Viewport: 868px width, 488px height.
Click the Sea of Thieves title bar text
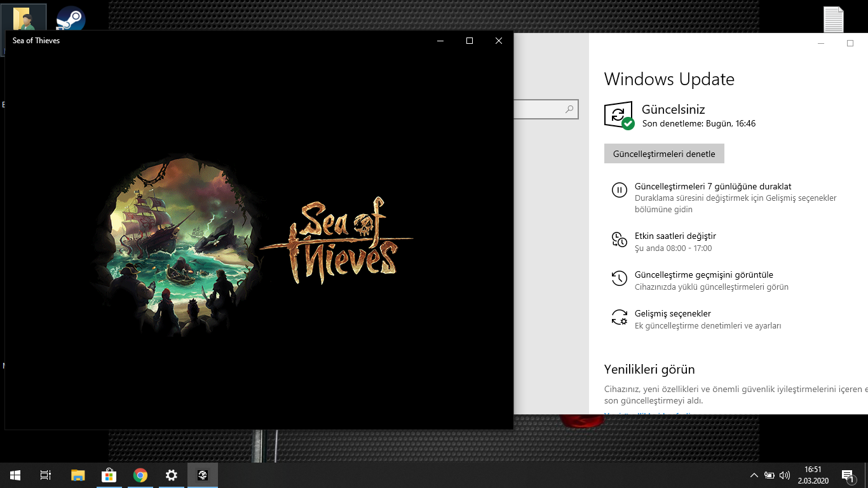36,41
